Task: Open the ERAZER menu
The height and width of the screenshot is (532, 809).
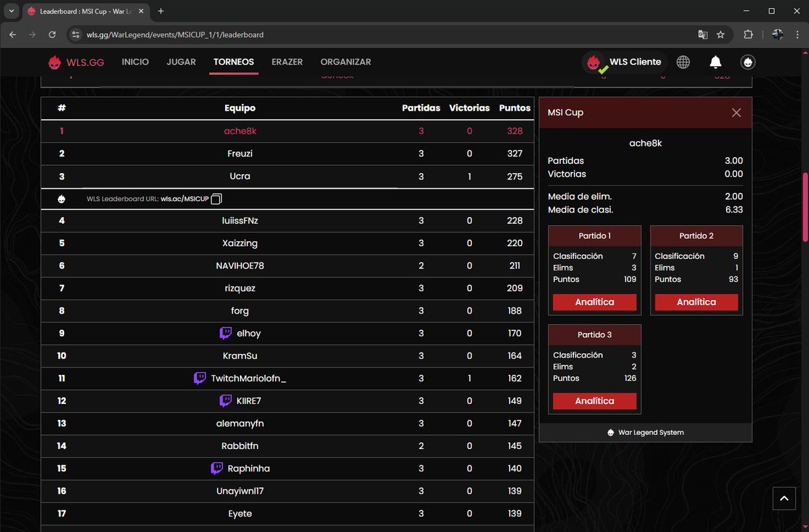Action: pos(287,62)
